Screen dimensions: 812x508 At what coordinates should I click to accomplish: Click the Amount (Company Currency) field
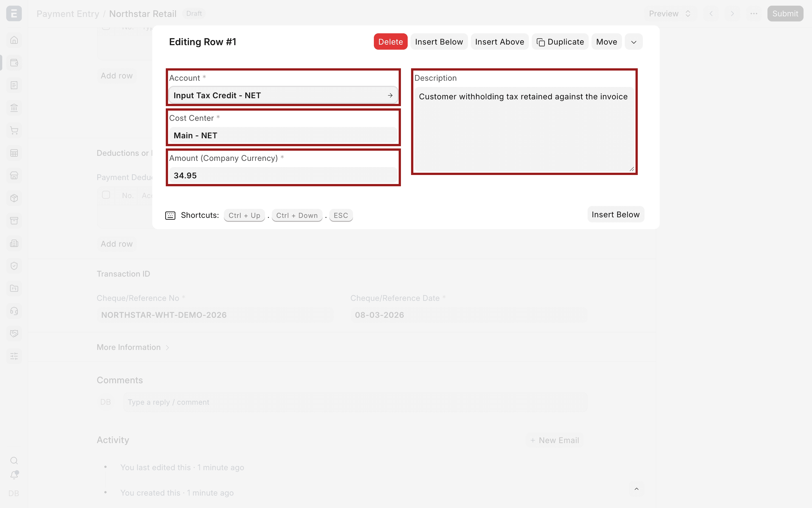(283, 175)
